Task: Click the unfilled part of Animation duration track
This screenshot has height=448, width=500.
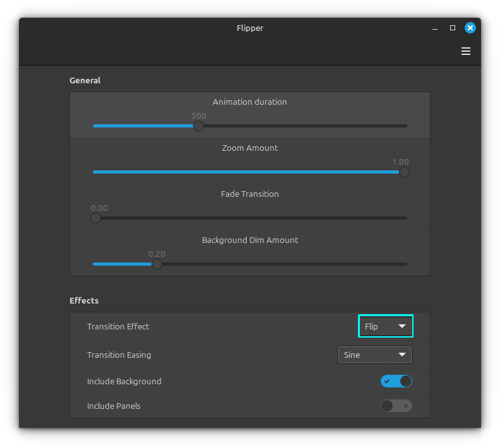Action: 303,126
